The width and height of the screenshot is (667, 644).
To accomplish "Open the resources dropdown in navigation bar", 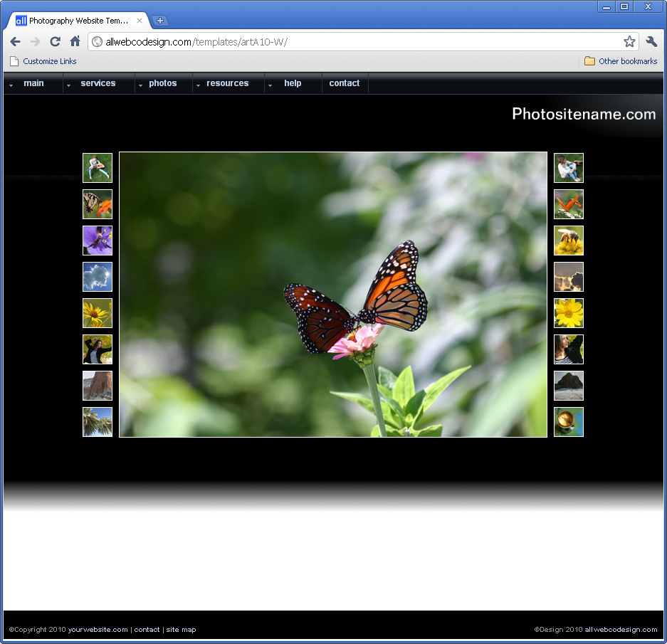I will click(227, 83).
